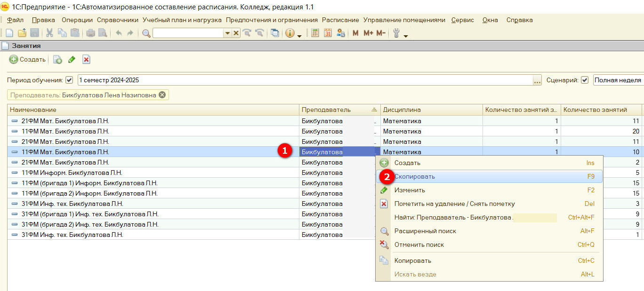The height and width of the screenshot is (291, 644).
Task: Click the M+ memory add button
Action: [368, 33]
